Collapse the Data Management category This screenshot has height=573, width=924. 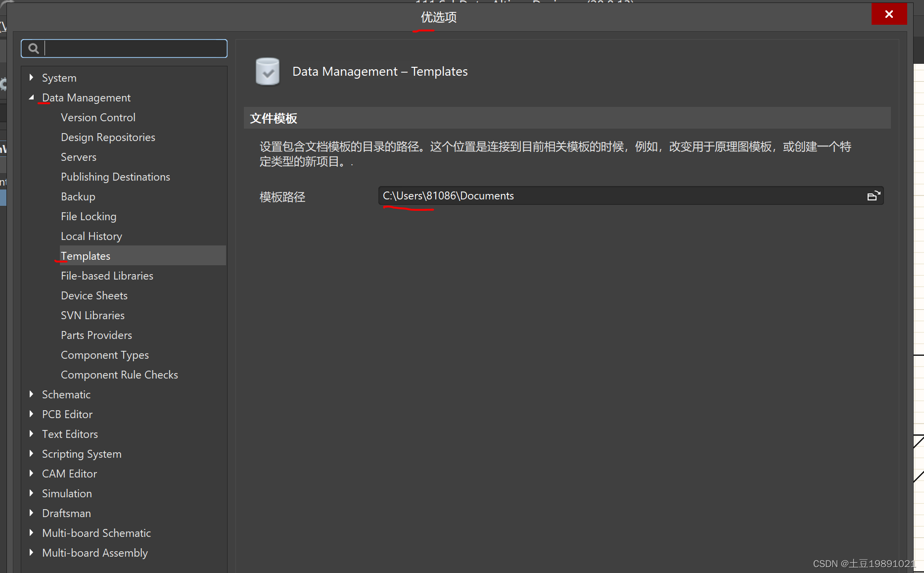32,97
